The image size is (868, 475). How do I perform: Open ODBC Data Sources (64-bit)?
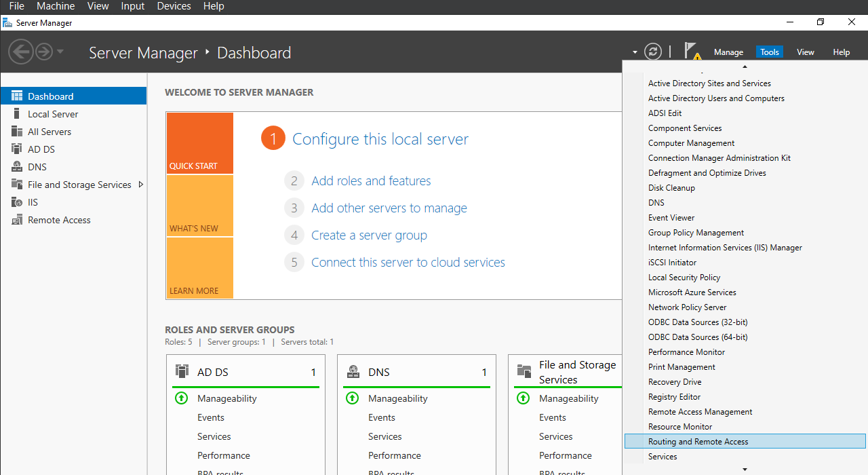click(745, 337)
